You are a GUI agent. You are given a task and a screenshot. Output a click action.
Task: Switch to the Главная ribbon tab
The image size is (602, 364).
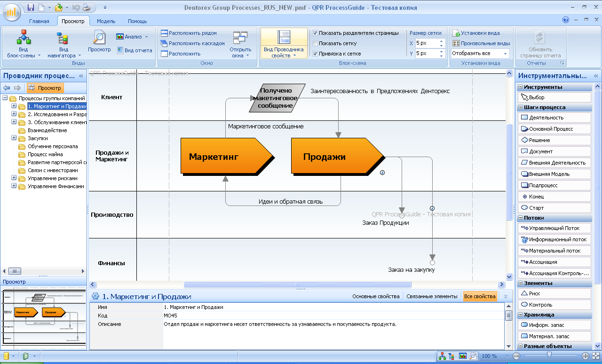tap(39, 21)
